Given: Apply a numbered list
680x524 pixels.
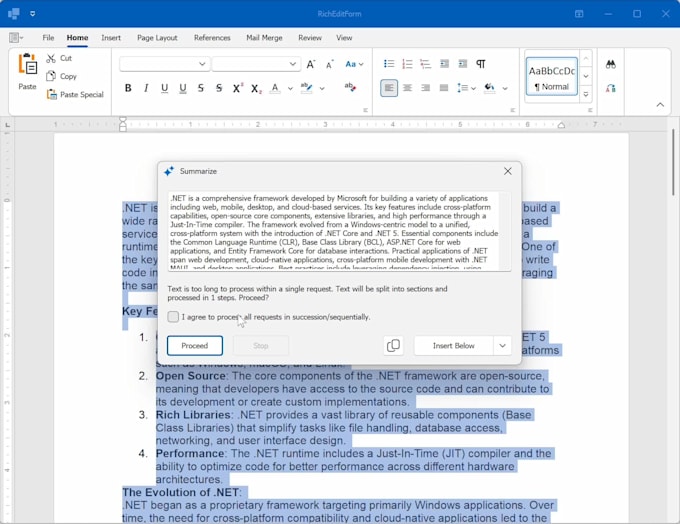Looking at the screenshot, I should (x=407, y=64).
